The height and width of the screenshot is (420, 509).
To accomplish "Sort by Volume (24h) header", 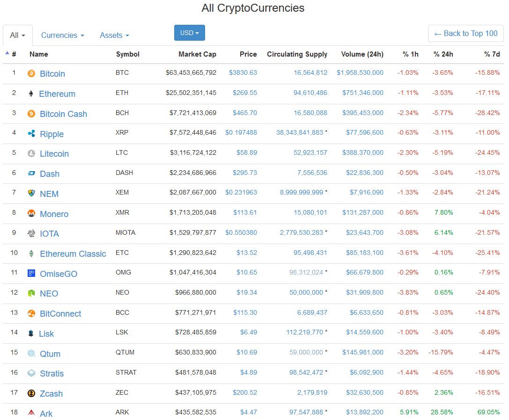I will tap(362, 54).
